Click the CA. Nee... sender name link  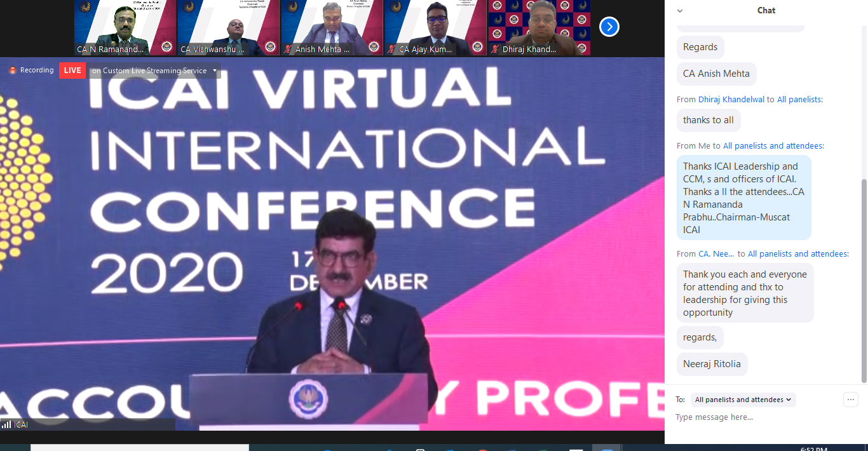pyautogui.click(x=716, y=254)
